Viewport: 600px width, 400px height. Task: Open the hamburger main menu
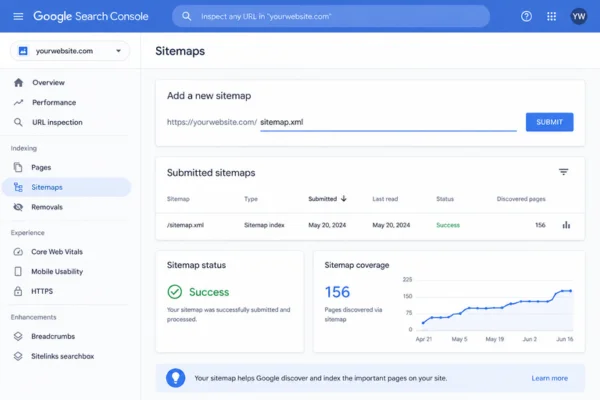[18, 16]
